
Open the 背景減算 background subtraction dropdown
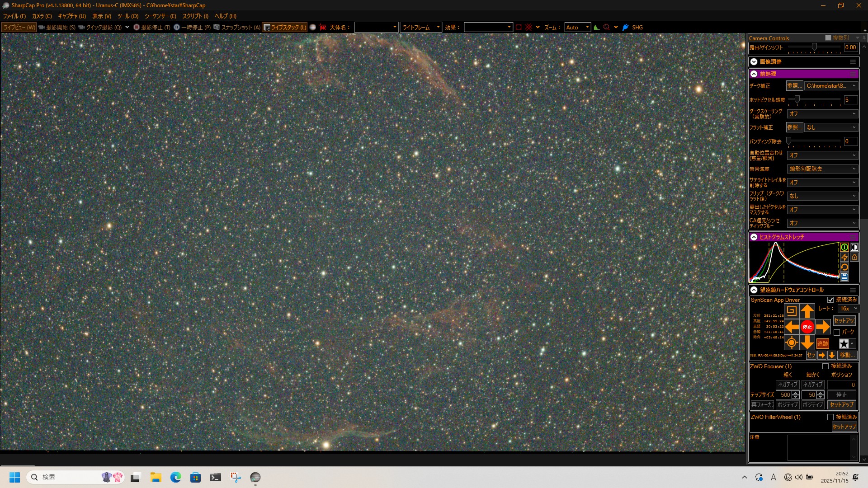[x=822, y=169]
